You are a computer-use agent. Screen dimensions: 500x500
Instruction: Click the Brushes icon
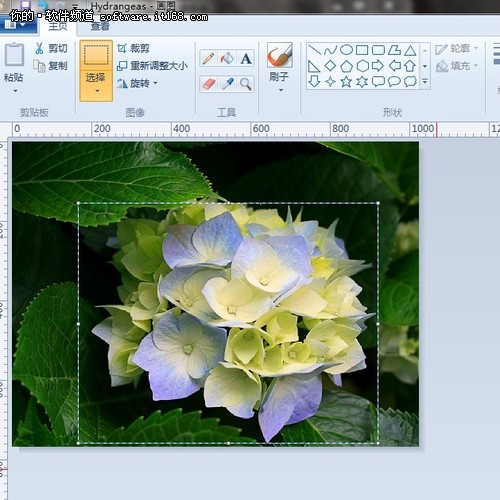(280, 55)
